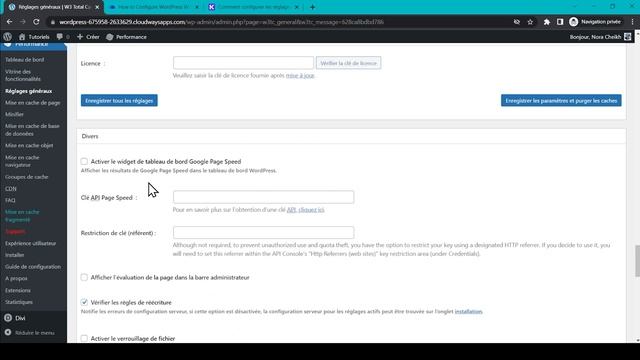Screen dimensions: 640x360
Task: Reload the page with refresh icon
Action: 36,22
